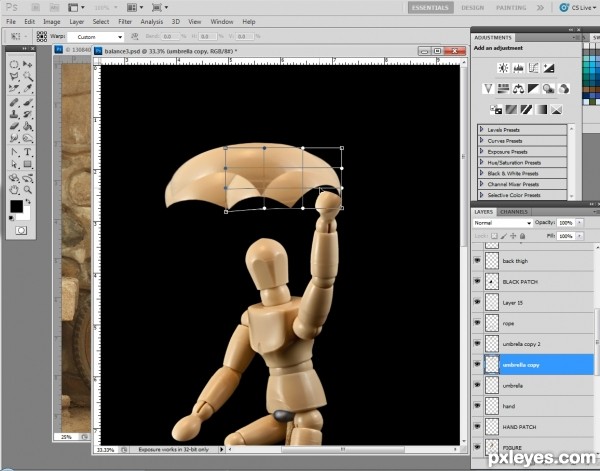Select the Type tool
Viewport: 600px width, 471px height.
28,152
